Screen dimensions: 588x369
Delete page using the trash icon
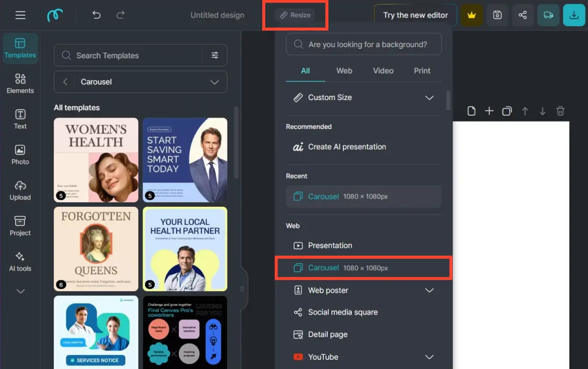pos(561,111)
